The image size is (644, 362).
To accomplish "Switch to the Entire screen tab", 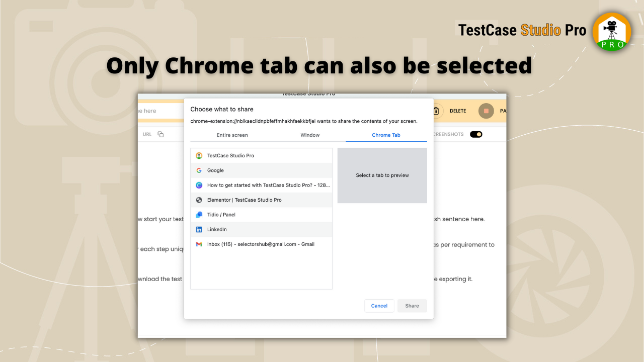I will (x=232, y=135).
